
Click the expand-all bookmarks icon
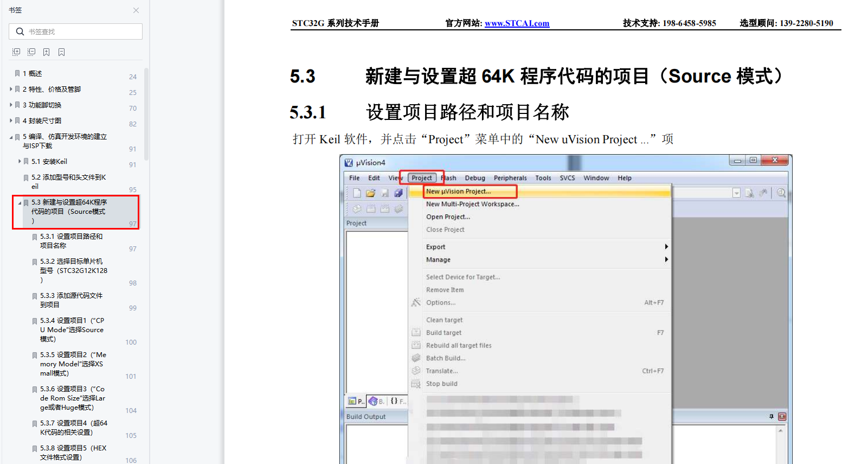(16, 52)
